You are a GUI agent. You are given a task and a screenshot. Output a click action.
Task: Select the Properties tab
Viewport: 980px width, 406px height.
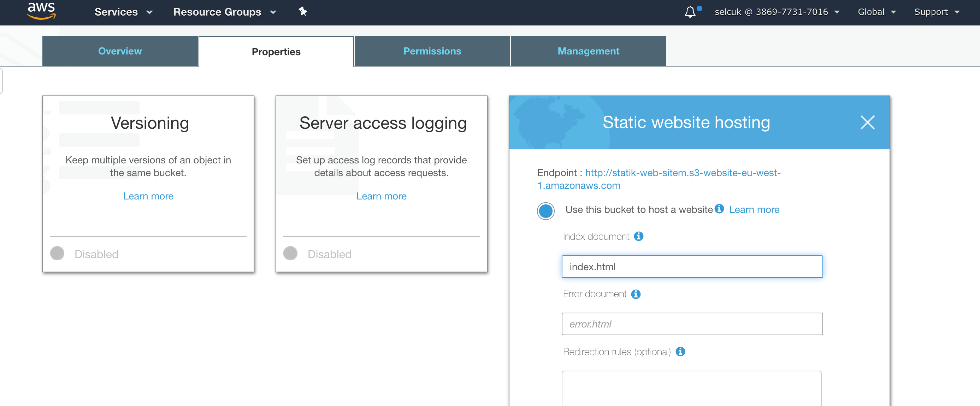pyautogui.click(x=276, y=51)
